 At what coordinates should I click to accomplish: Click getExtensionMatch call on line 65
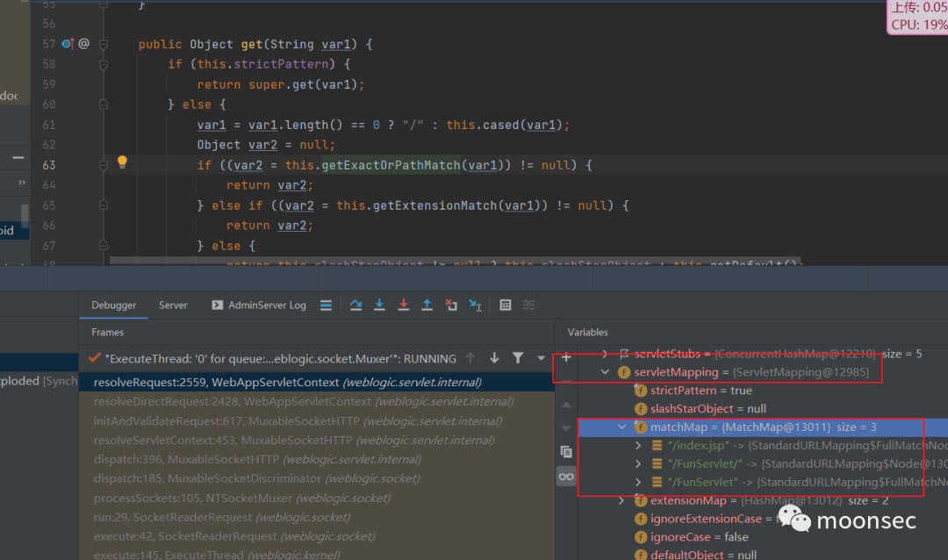click(434, 205)
